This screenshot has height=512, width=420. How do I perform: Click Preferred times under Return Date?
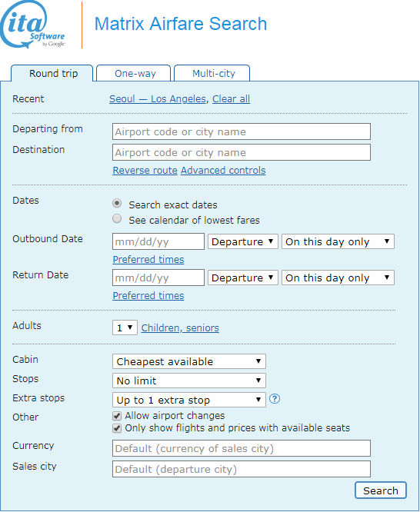click(x=148, y=295)
